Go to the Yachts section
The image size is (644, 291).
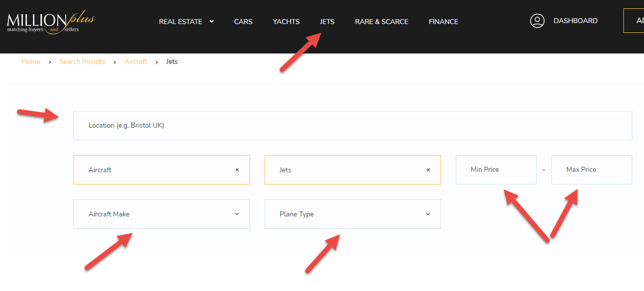(x=286, y=22)
